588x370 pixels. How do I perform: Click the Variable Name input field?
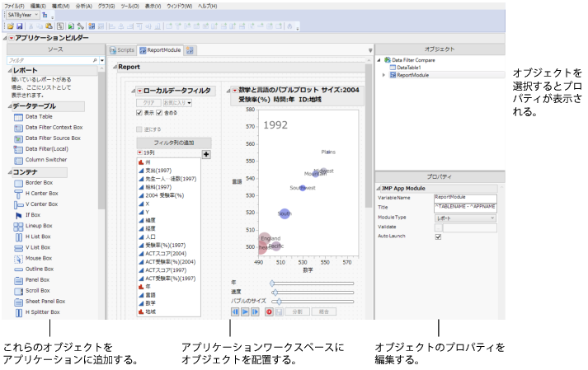click(465, 198)
